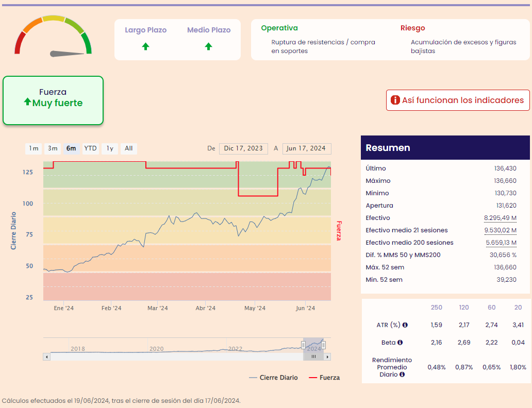
Task: Edit the A date Jun 17, 2024
Action: [x=307, y=148]
